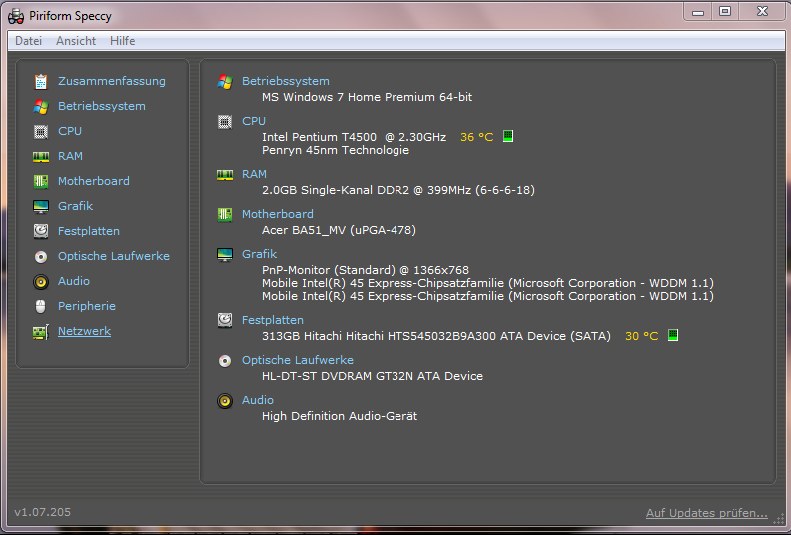Click Auf Updates prüfen link

706,513
